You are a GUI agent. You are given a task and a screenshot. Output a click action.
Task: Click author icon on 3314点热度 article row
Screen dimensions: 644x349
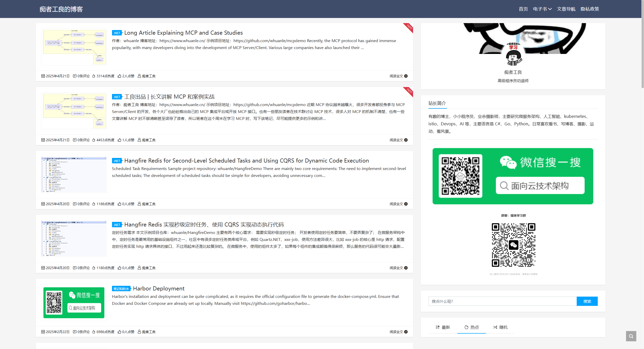click(139, 76)
